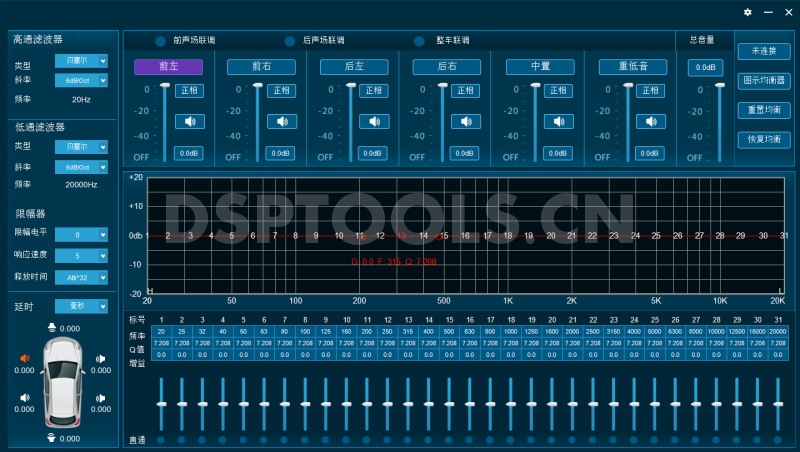Click the 低通 频率 20000Hz value
The width and height of the screenshot is (800, 452).
(x=81, y=185)
